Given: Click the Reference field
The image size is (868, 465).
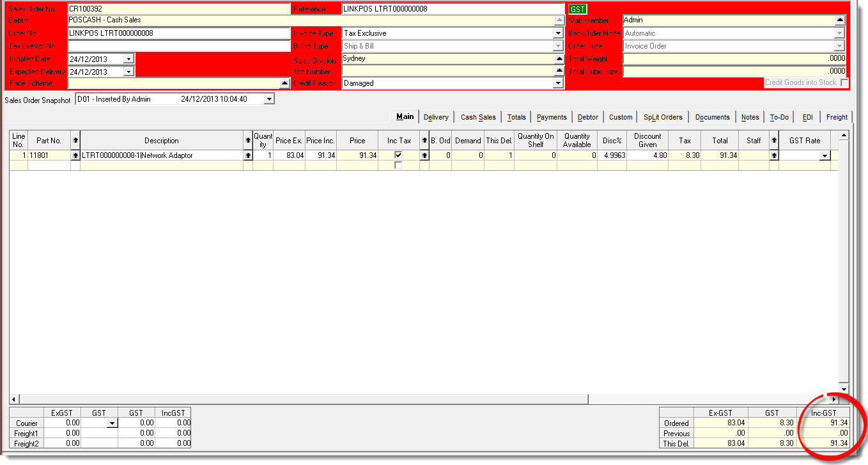Looking at the screenshot, I should click(x=453, y=9).
